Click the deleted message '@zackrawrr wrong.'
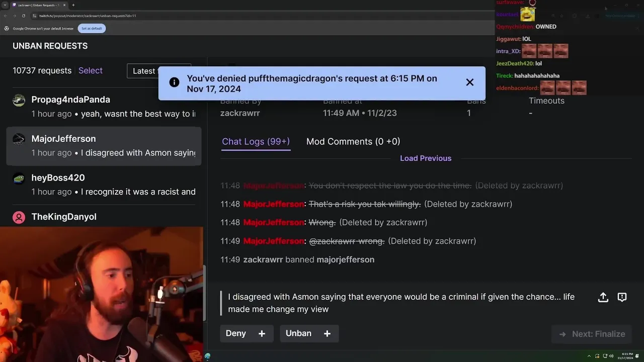The height and width of the screenshot is (362, 644). click(x=347, y=241)
